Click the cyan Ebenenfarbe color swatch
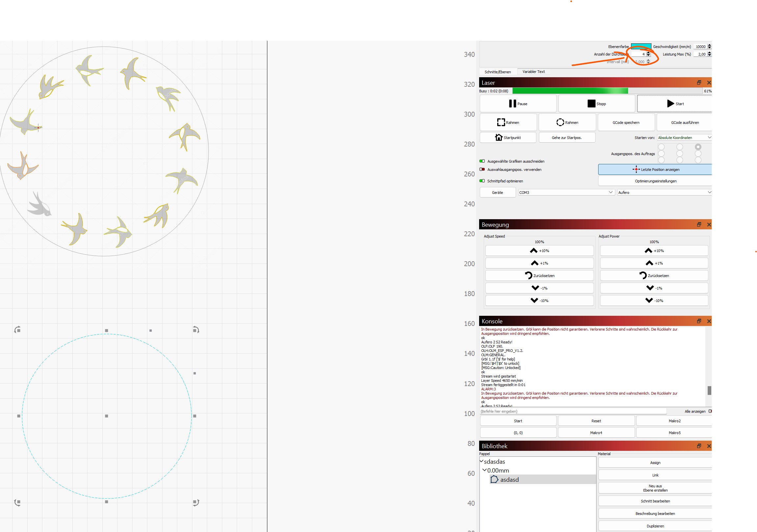The height and width of the screenshot is (532, 757). pyautogui.click(x=641, y=46)
